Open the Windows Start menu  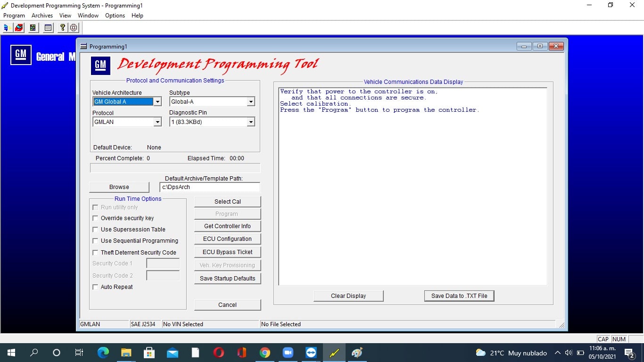coord(11,353)
